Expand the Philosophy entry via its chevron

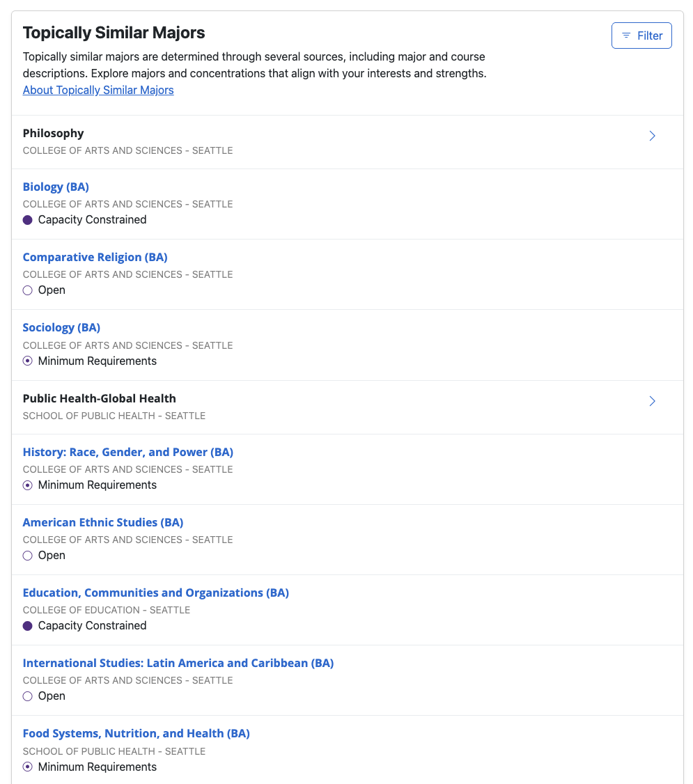[652, 136]
